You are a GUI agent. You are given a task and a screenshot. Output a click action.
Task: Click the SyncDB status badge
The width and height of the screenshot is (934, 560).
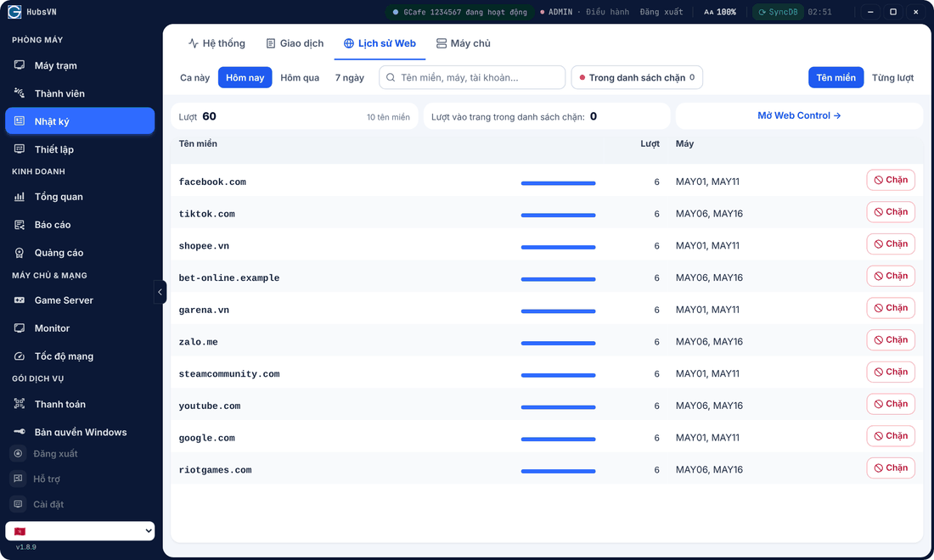(778, 12)
